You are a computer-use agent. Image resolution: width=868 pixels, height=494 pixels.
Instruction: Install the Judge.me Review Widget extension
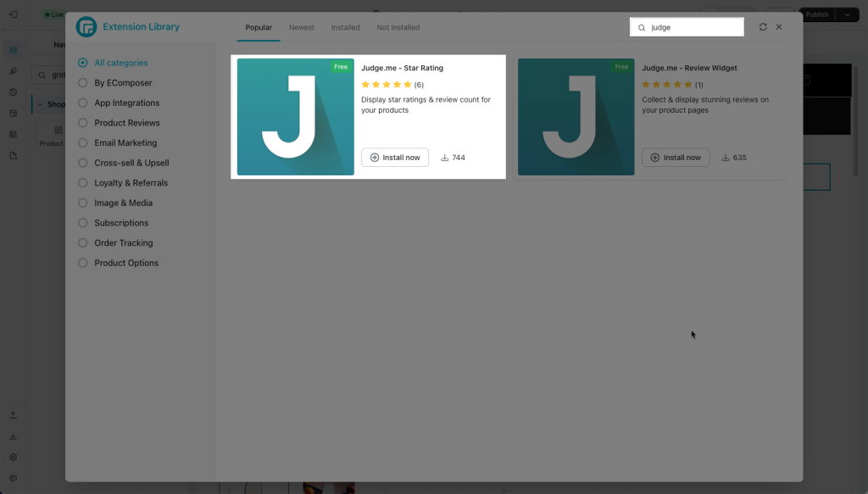[x=676, y=158]
